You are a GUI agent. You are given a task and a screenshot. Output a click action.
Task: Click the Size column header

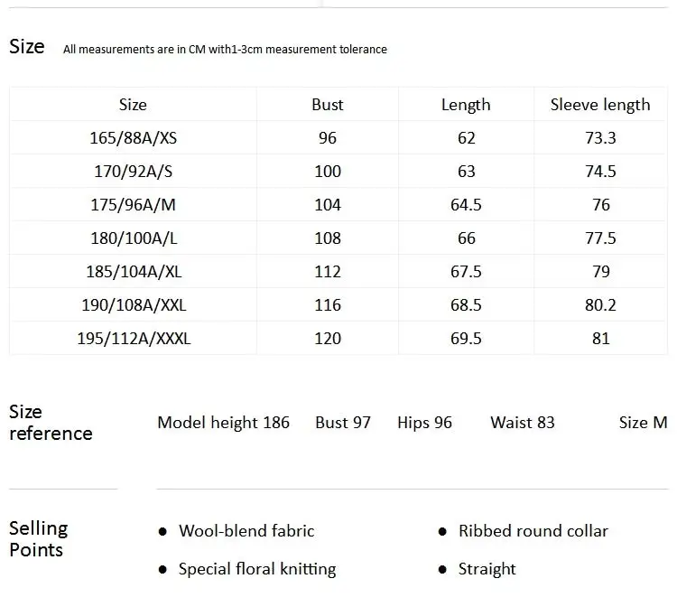pos(133,105)
